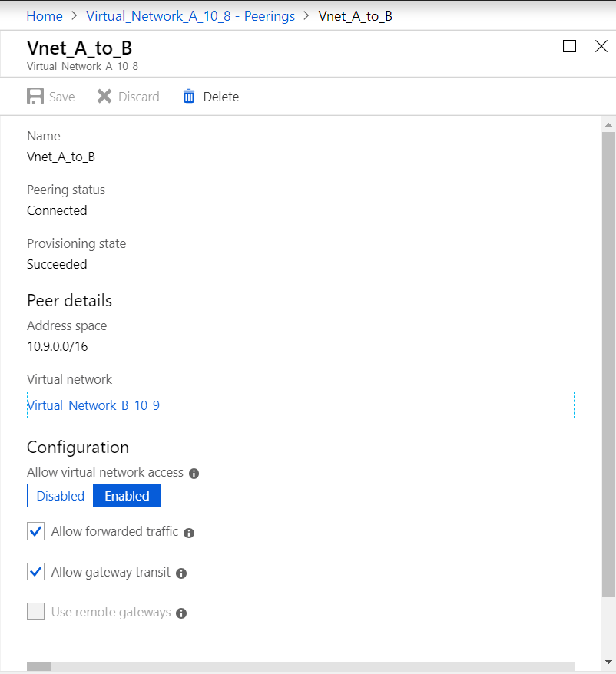The width and height of the screenshot is (616, 674).
Task: Click info icon next to Allow forwarded traffic
Action: pyautogui.click(x=189, y=533)
